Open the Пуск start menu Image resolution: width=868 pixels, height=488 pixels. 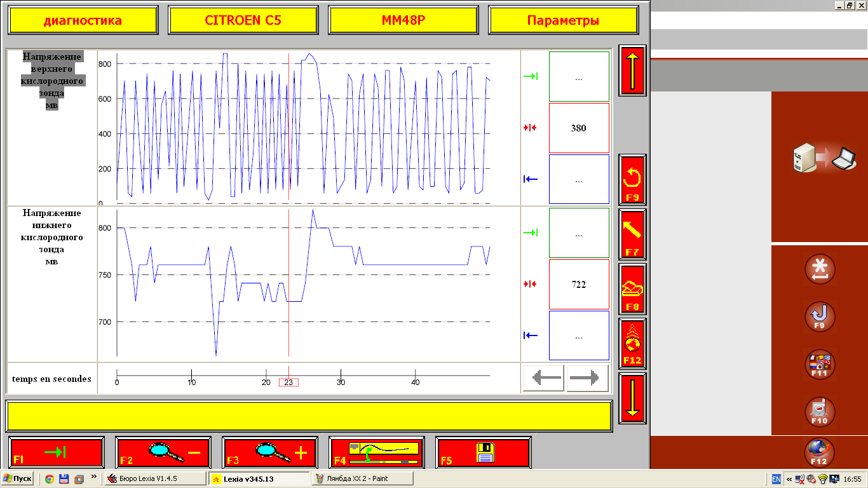18,478
